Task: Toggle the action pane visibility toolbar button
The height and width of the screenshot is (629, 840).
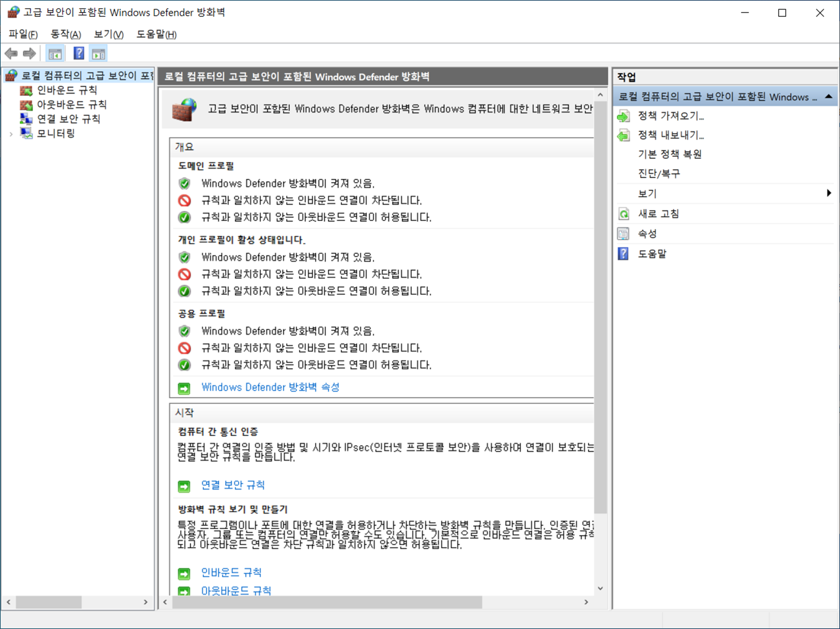Action: click(98, 53)
